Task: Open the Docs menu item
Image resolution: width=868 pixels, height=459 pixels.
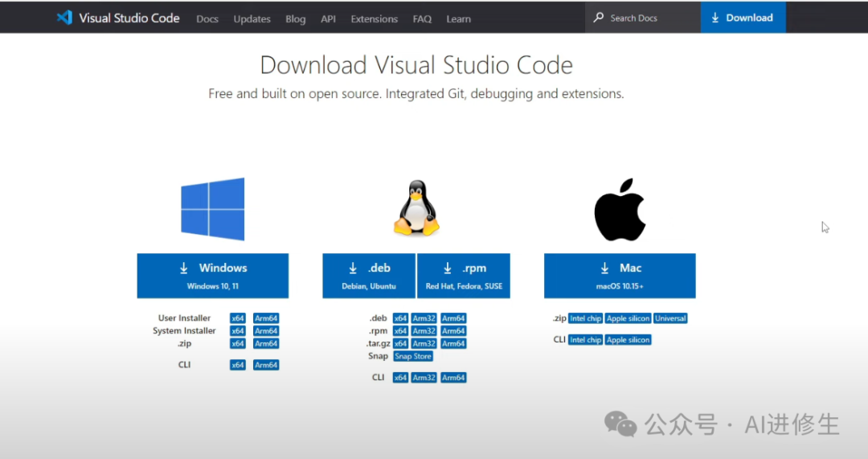Action: tap(207, 18)
